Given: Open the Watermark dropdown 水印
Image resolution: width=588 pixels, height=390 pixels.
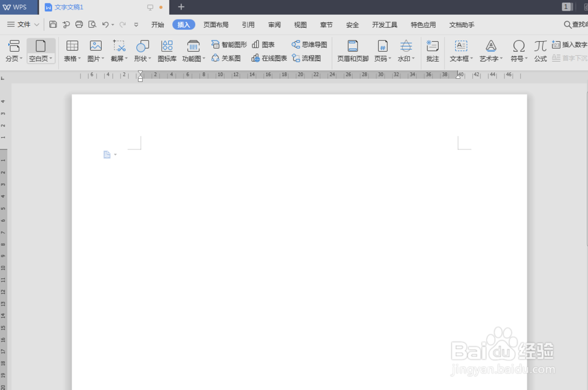Looking at the screenshot, I should coord(406,51).
